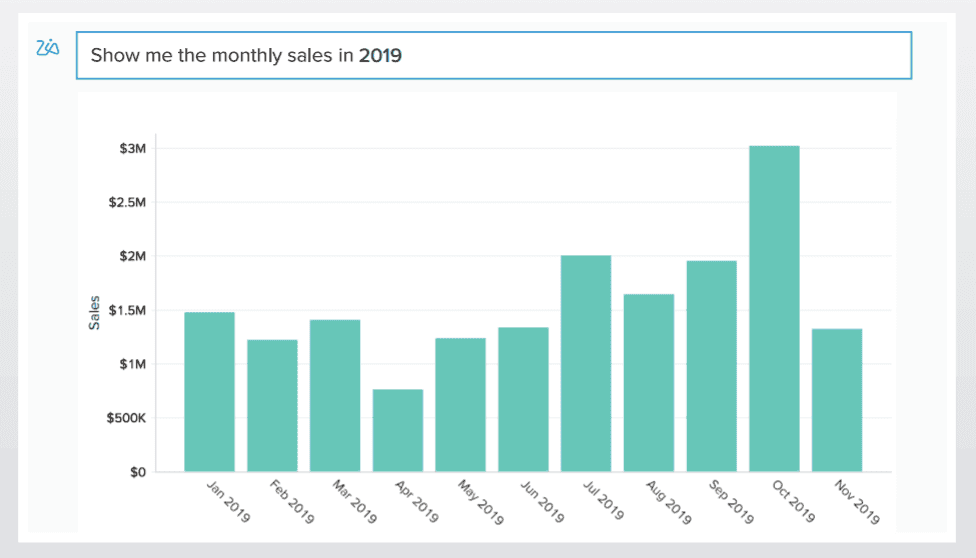Screen dimensions: 976x558
Task: Click the $500K axis label
Action: tap(126, 418)
